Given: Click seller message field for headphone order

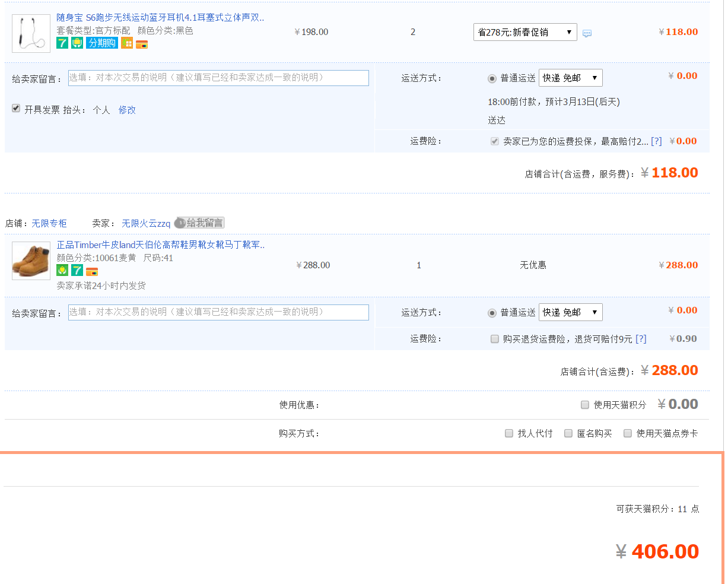Looking at the screenshot, I should coord(218,78).
